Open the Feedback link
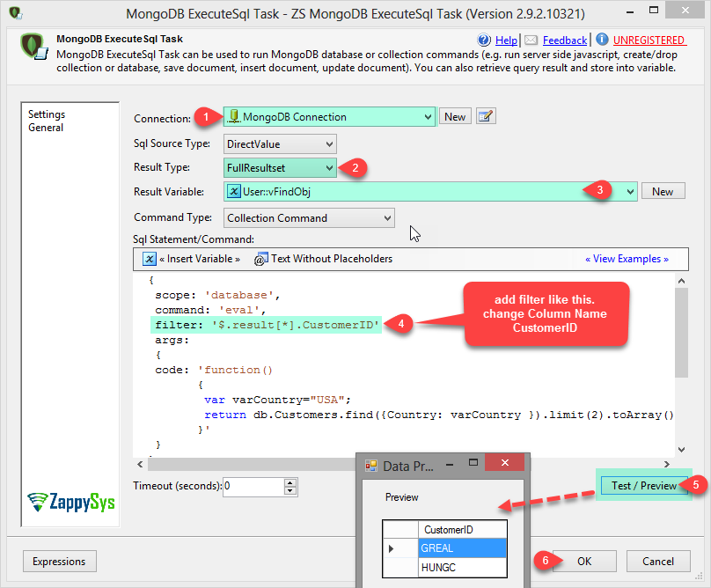 (565, 40)
